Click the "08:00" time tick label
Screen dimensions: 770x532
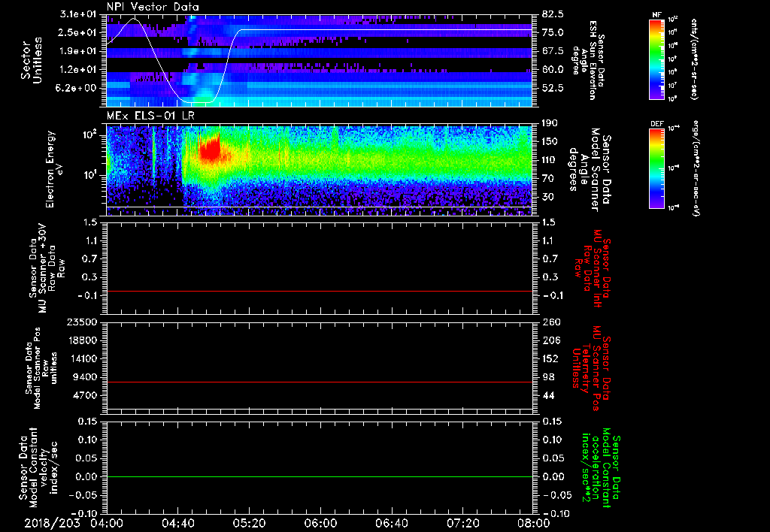(x=534, y=523)
